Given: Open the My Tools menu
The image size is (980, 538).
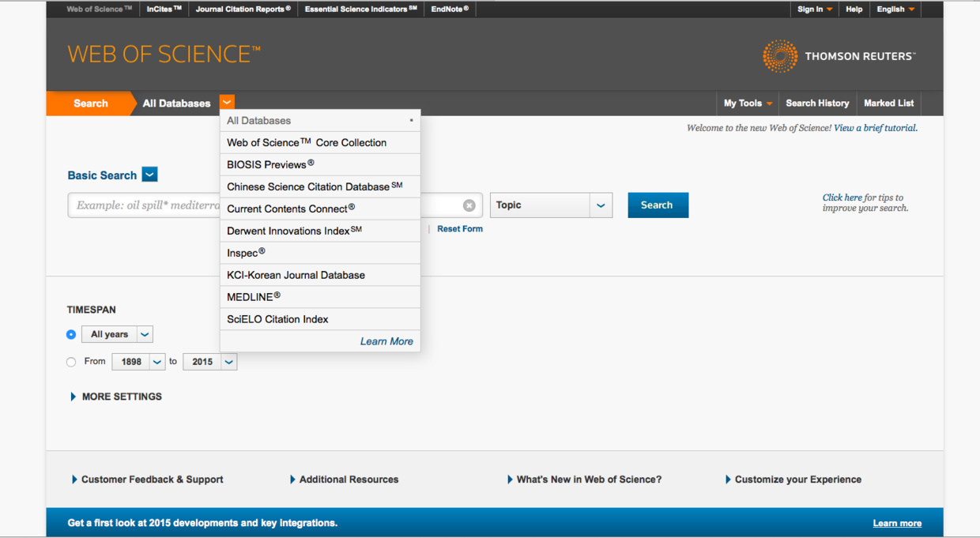Looking at the screenshot, I should click(748, 103).
